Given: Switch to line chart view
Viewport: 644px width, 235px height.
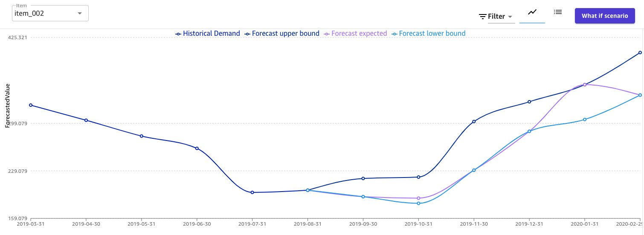Looking at the screenshot, I should click(532, 12).
